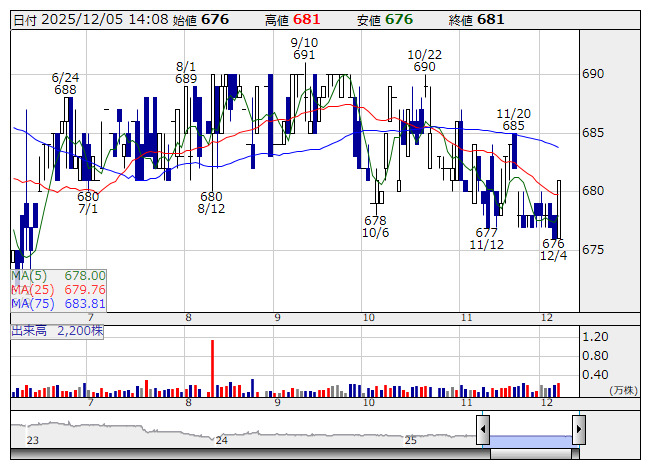Click the 6/24 688 peak annotation
This screenshot has width=653, height=470.
[x=65, y=84]
